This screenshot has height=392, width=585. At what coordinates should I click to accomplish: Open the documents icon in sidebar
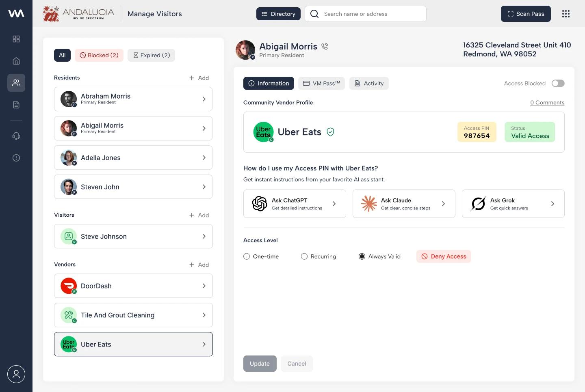pyautogui.click(x=16, y=105)
